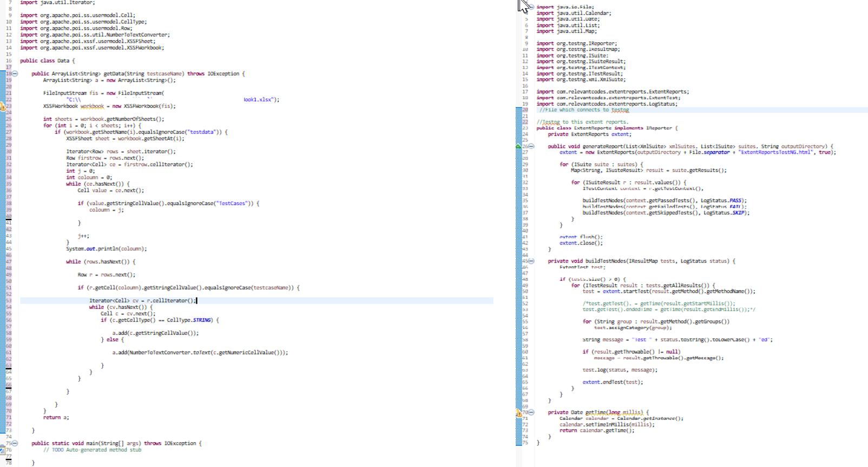
Task: Collapse the getData method fold at line 18
Action: point(15,74)
